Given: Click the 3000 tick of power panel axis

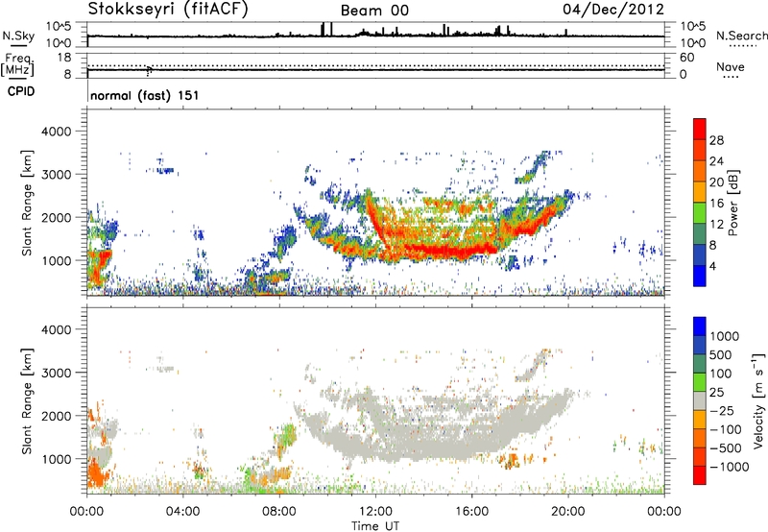Looking at the screenshot, I should coord(56,175).
